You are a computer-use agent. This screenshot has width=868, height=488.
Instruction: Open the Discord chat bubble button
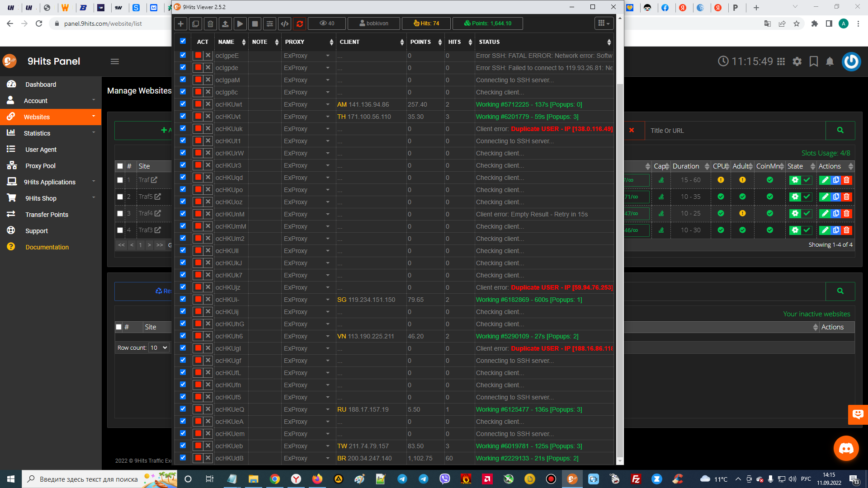point(846,448)
